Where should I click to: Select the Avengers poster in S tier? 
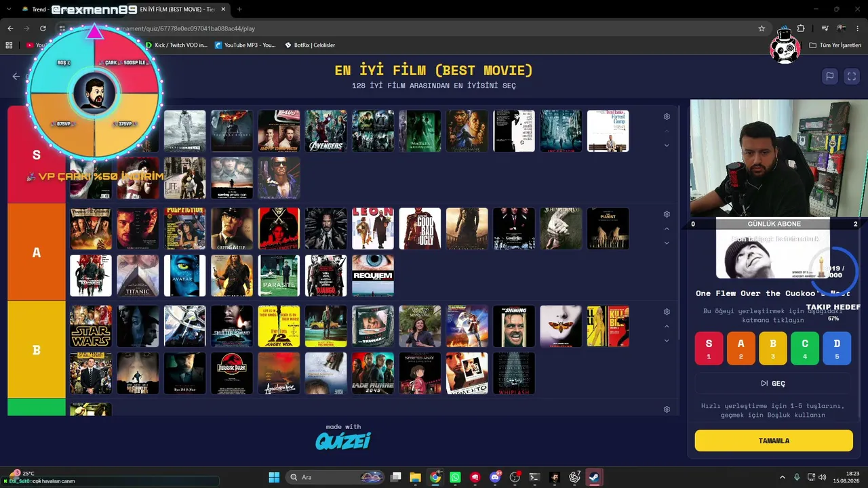326,131
